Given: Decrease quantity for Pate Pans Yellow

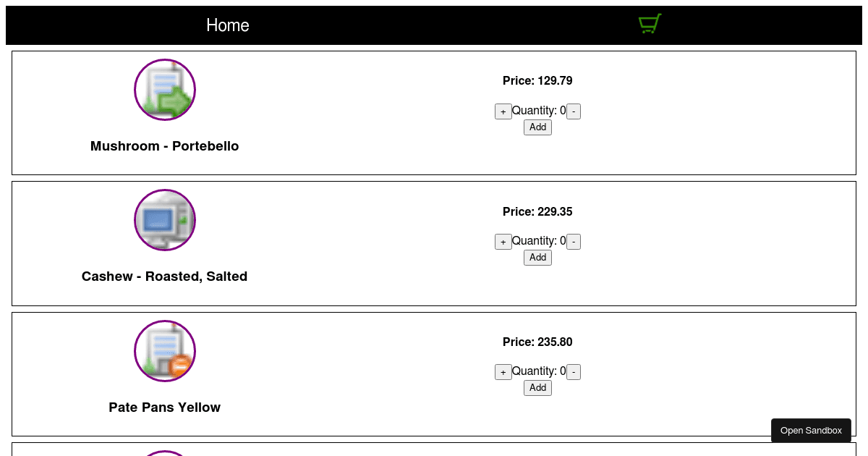Looking at the screenshot, I should (x=574, y=372).
